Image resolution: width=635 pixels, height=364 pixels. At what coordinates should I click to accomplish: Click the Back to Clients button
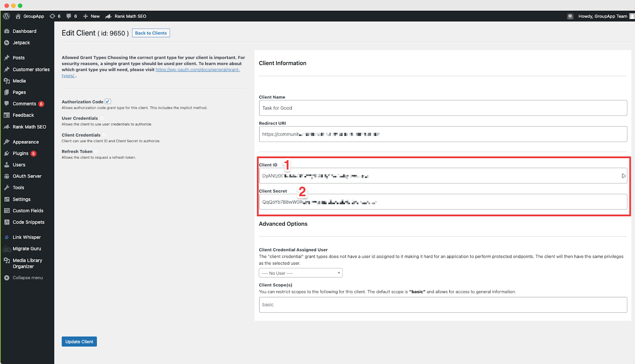tap(151, 33)
